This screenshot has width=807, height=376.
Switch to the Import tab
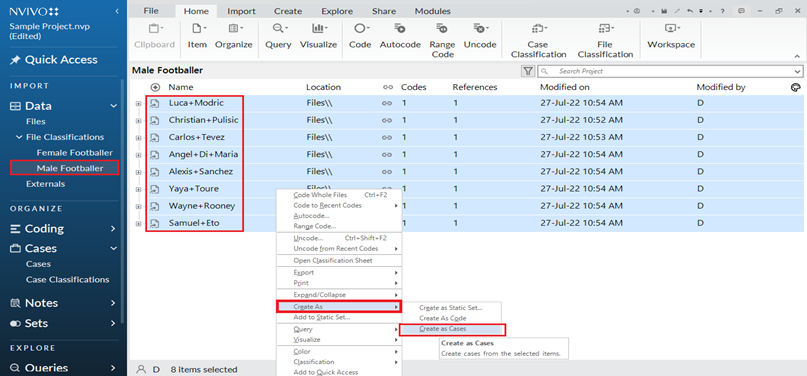coord(241,11)
